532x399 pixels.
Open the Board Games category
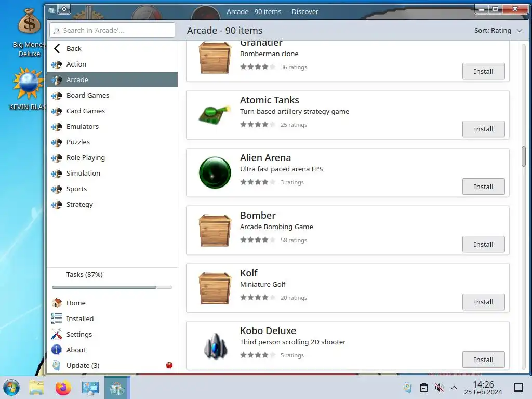pos(112,96)
